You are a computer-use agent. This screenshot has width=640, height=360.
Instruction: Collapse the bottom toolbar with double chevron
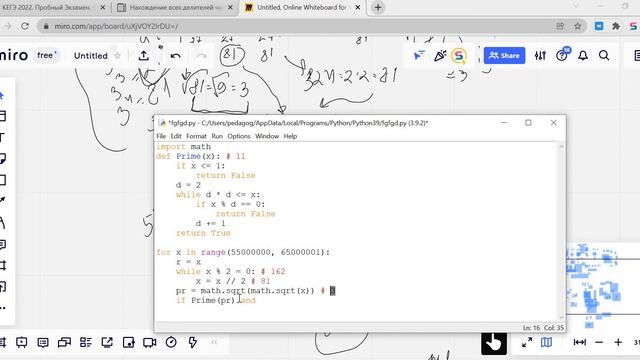click(214, 342)
